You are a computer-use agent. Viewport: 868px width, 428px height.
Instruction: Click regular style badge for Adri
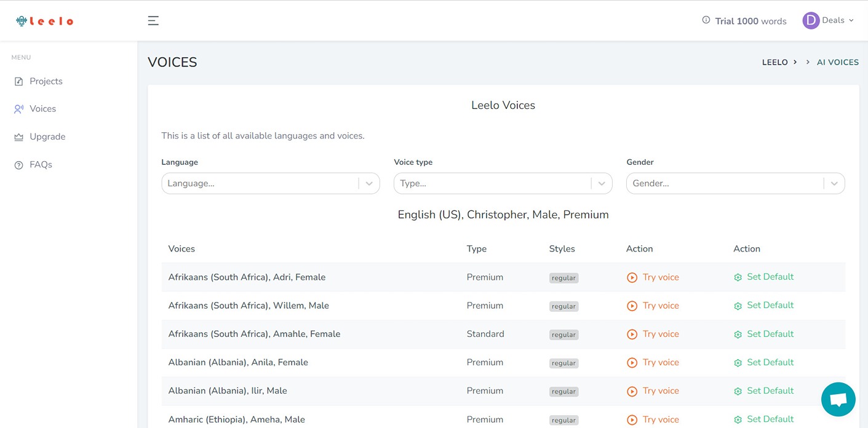[563, 278]
